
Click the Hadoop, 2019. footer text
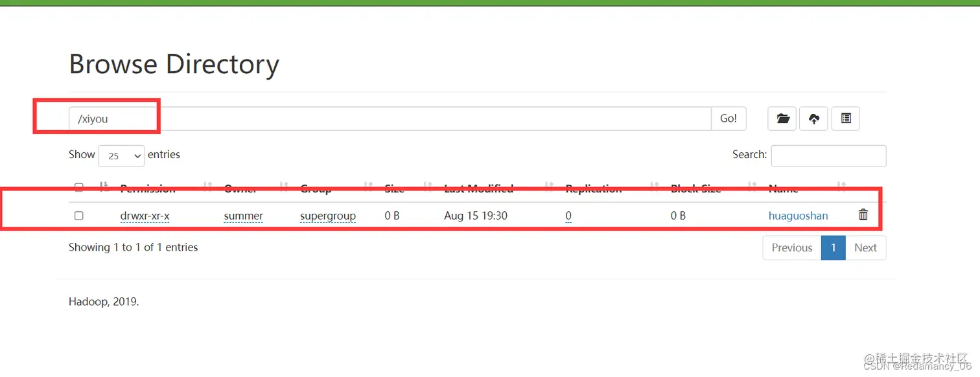104,301
